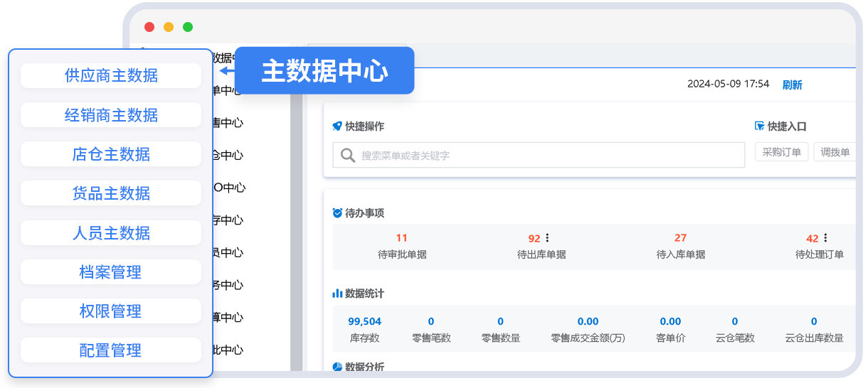Click the rocket icon beside 快捷操作
The image size is (868, 388).
tap(337, 126)
